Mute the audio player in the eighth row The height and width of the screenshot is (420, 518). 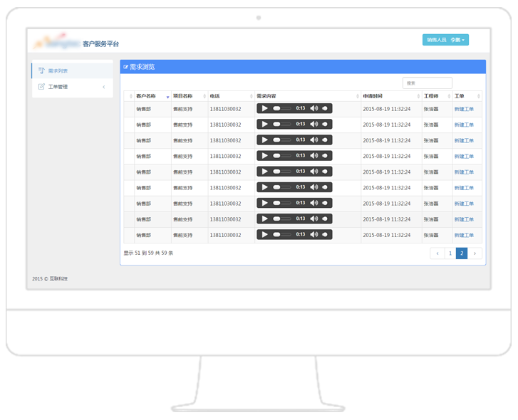pos(314,219)
